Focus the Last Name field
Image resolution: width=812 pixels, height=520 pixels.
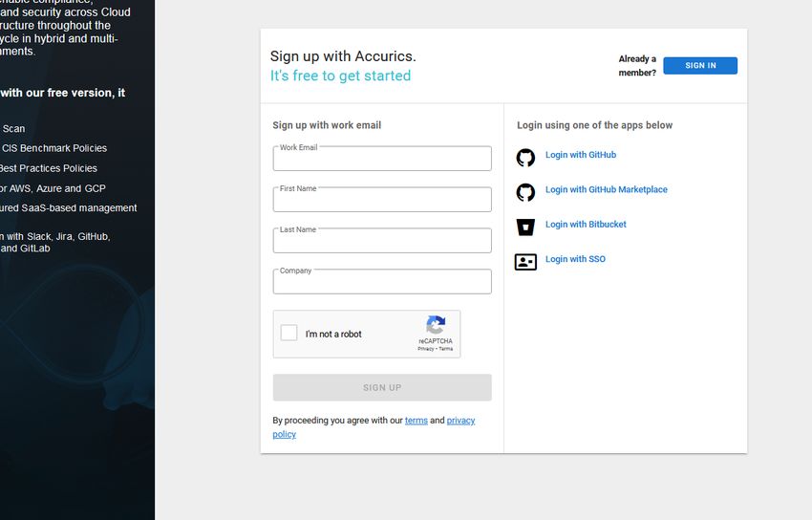(382, 240)
